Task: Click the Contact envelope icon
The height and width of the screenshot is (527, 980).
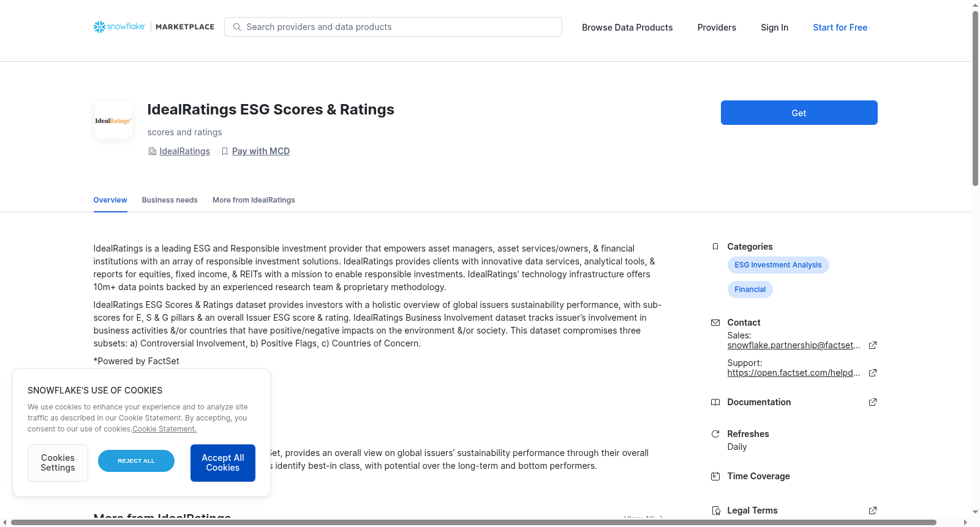Action: (715, 323)
